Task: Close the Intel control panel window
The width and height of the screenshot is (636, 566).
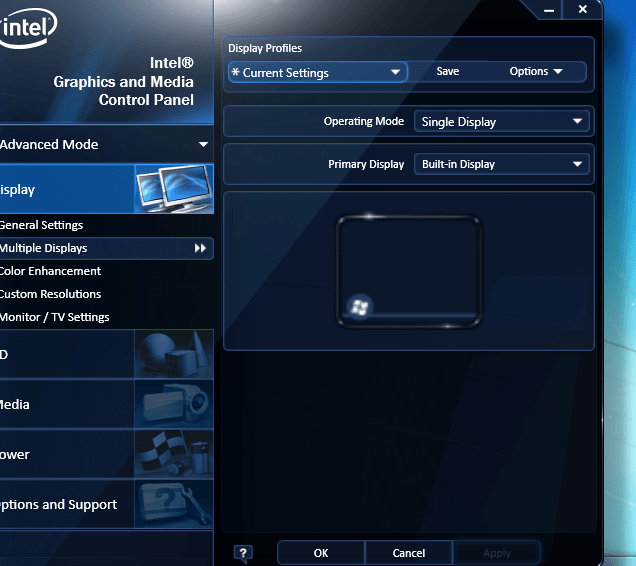Action: [x=582, y=9]
